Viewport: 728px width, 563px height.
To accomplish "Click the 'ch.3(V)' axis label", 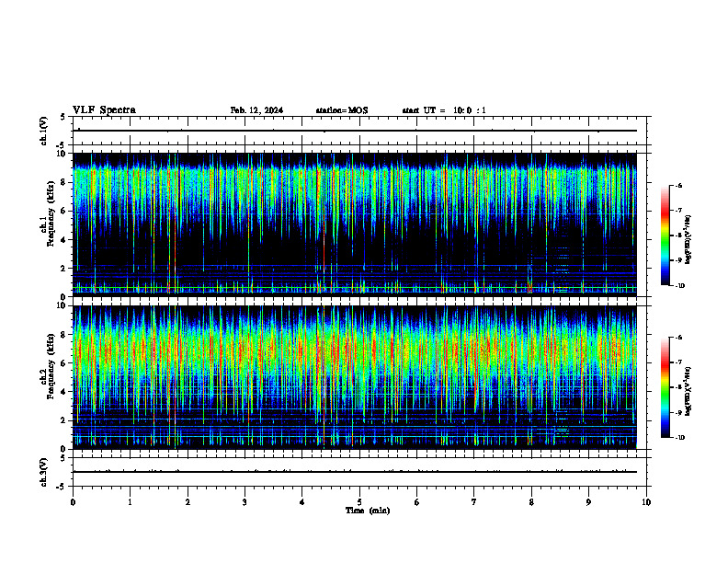I will pos(43,472).
